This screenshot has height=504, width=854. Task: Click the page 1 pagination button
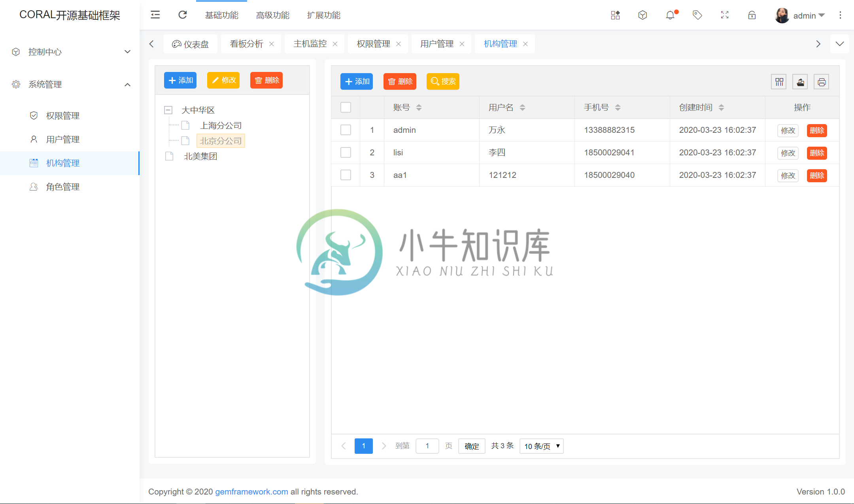(x=364, y=446)
